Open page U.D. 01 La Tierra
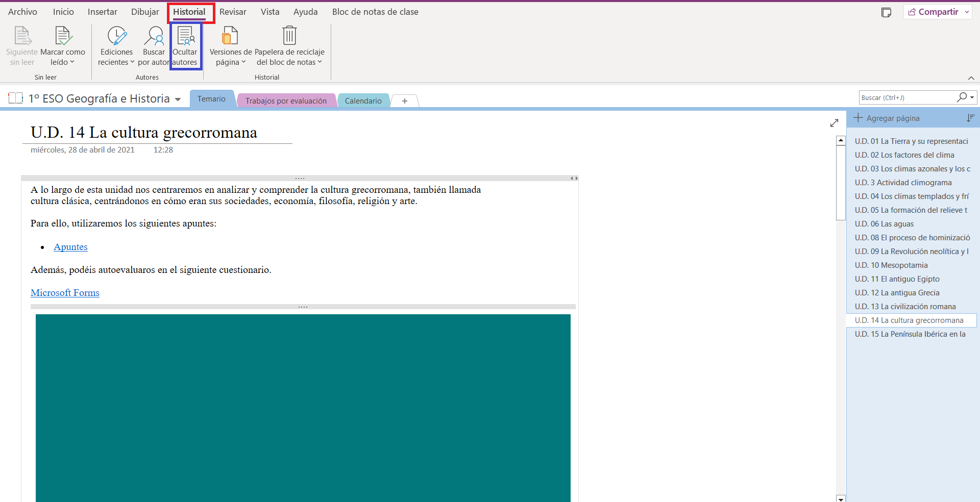This screenshot has height=502, width=980. 912,141
